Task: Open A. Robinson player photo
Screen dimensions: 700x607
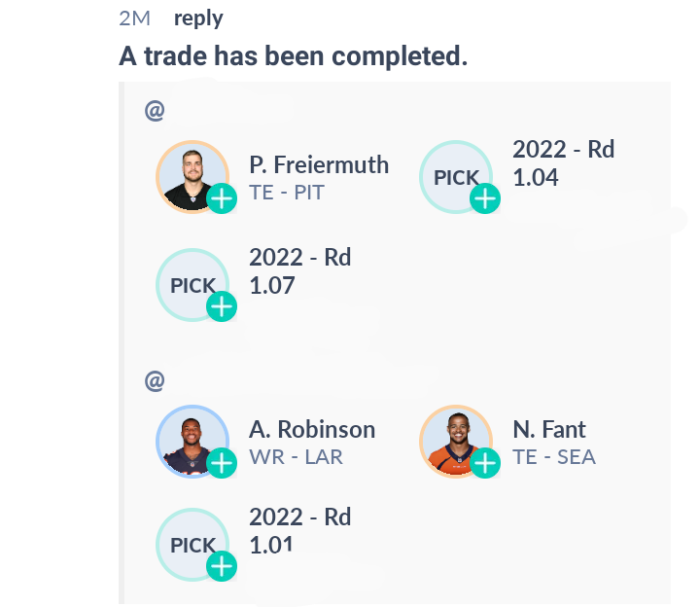Action: click(x=192, y=442)
